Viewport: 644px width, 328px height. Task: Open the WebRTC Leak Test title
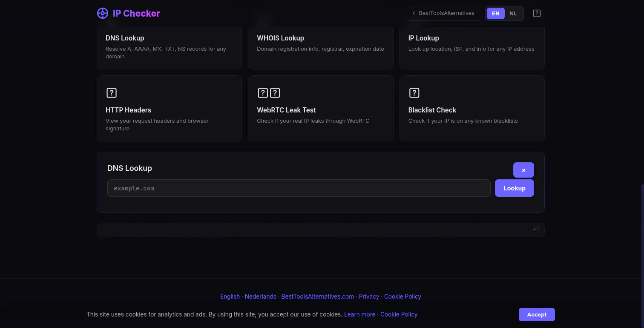286,110
